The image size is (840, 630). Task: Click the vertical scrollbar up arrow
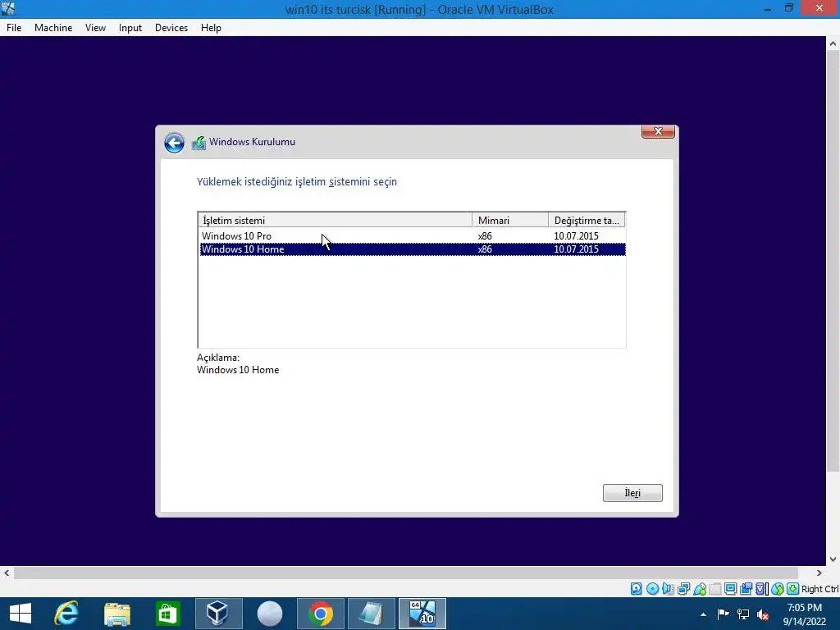click(x=833, y=44)
